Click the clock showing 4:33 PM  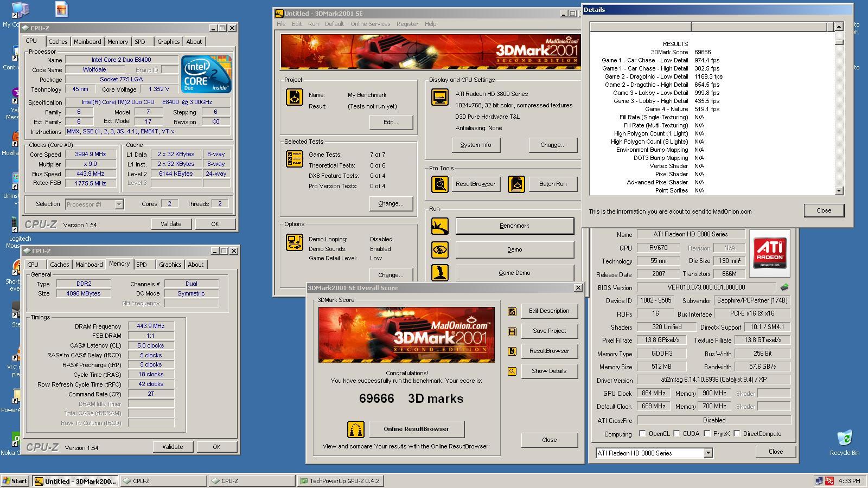[849, 481]
